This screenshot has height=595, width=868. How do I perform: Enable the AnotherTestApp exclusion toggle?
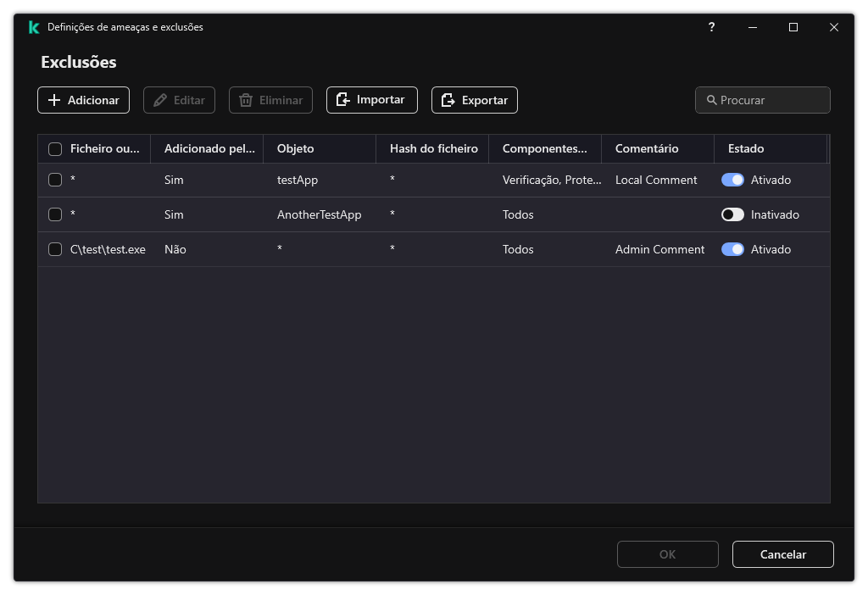point(732,214)
